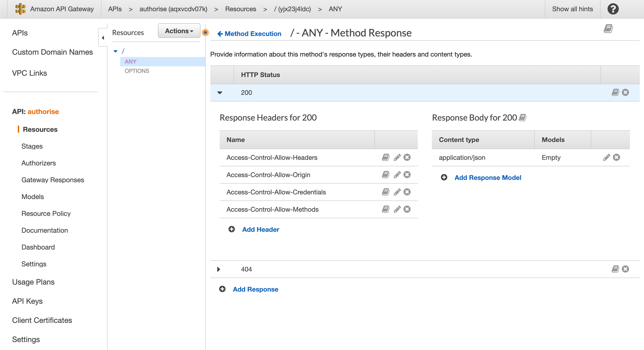Image resolution: width=644 pixels, height=350 pixels.
Task: Go to Authorizers in sidebar
Action: coord(39,163)
